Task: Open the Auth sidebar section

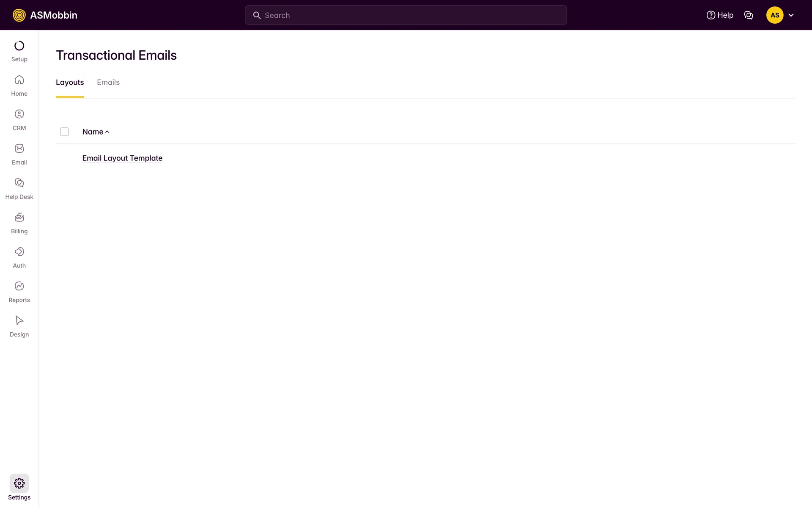Action: click(x=19, y=257)
